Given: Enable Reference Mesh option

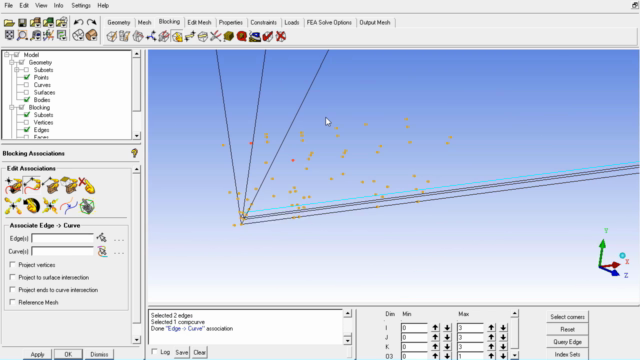Looking at the screenshot, I should coord(12,302).
